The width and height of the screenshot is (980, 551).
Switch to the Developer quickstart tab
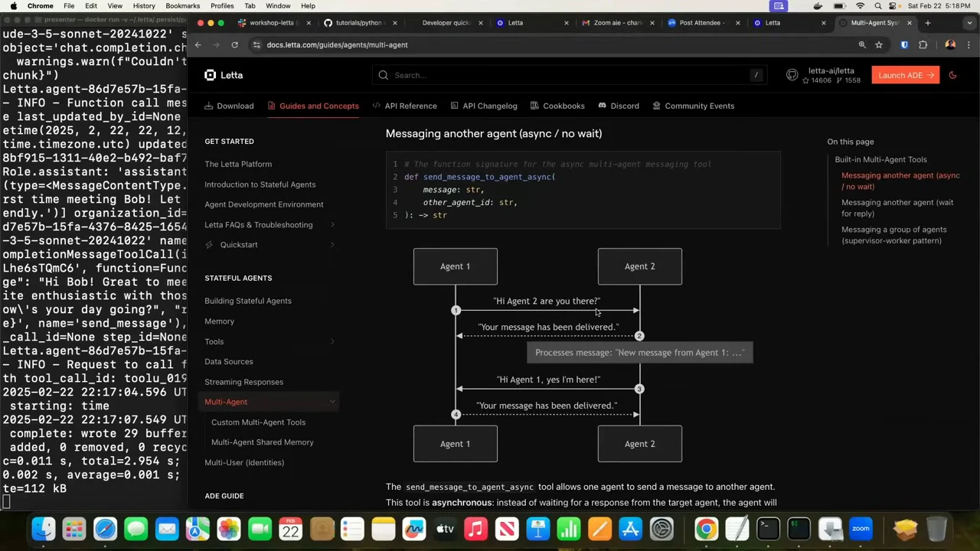[x=447, y=23]
